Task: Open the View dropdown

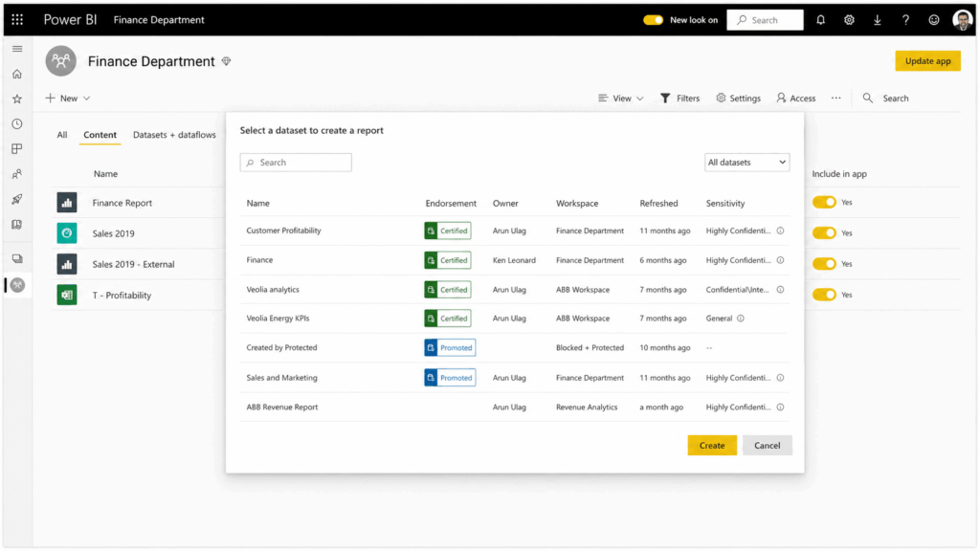Action: click(620, 99)
